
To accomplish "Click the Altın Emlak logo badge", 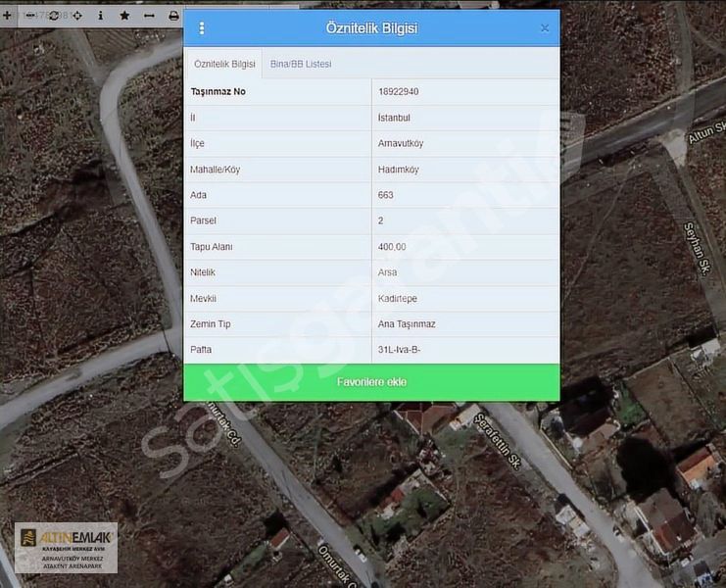I will point(66,548).
